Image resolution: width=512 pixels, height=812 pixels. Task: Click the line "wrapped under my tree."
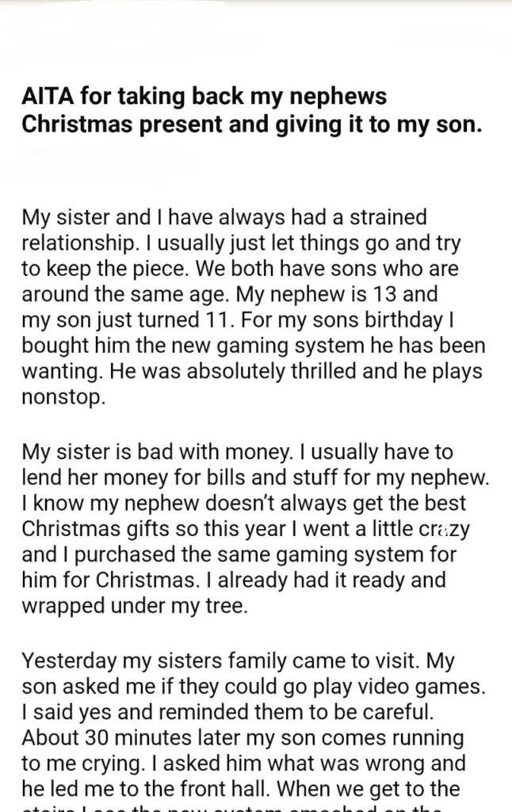pyautogui.click(x=135, y=605)
